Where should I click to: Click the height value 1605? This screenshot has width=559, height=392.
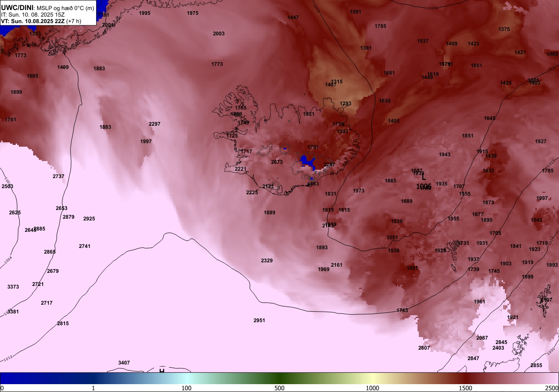[32, 76]
